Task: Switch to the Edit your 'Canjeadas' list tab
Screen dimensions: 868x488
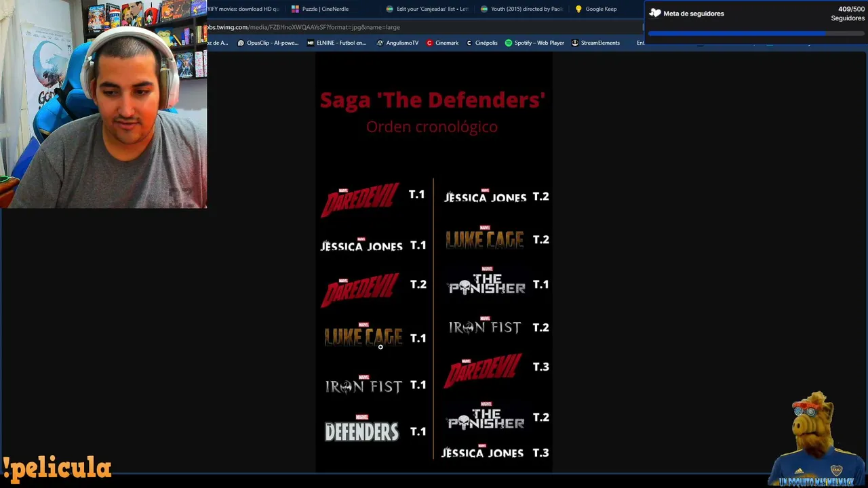Action: tap(427, 9)
